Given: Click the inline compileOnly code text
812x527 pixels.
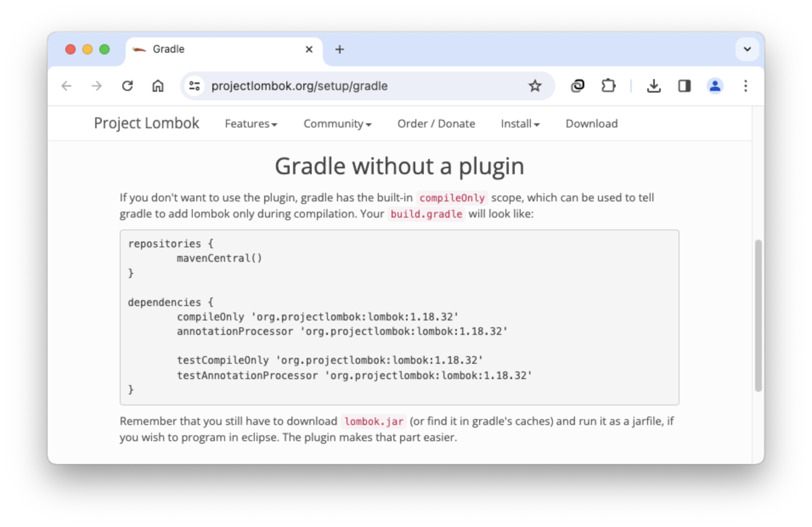Looking at the screenshot, I should (452, 198).
